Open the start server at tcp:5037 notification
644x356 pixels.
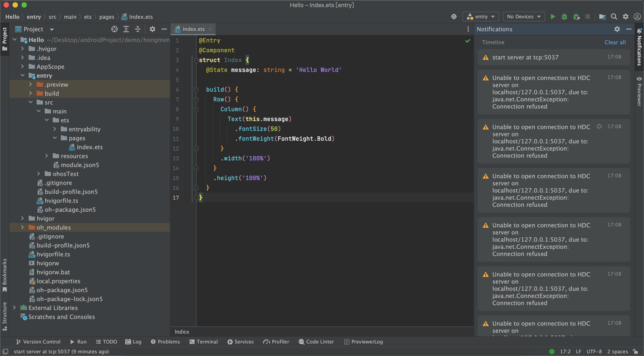point(553,57)
